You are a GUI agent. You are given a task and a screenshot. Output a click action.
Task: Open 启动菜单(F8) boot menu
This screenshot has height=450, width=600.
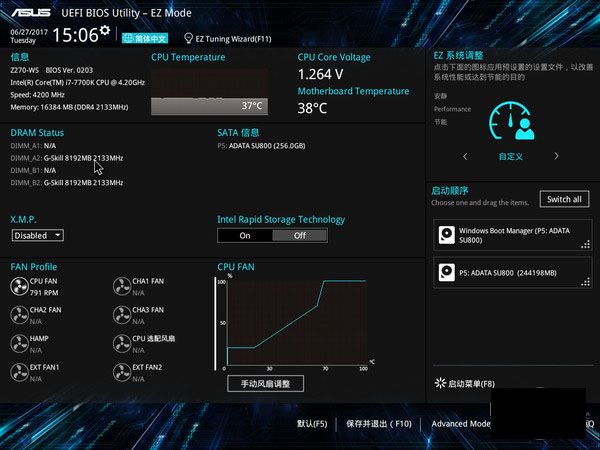point(465,383)
